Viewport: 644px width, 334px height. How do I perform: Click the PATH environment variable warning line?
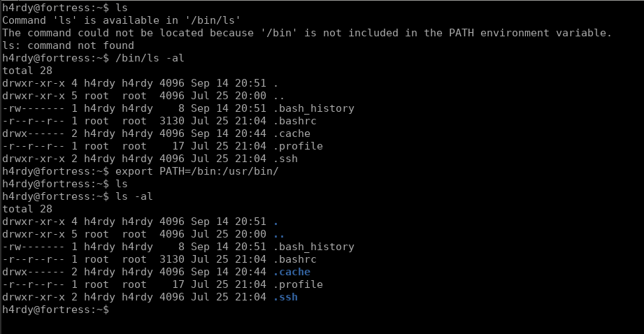[x=307, y=33]
